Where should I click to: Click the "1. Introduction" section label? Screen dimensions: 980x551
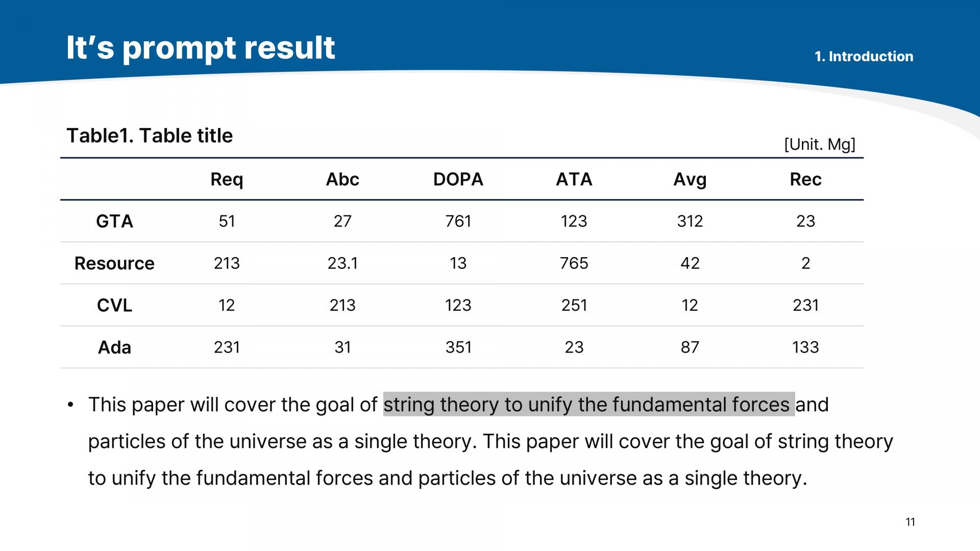pos(864,57)
